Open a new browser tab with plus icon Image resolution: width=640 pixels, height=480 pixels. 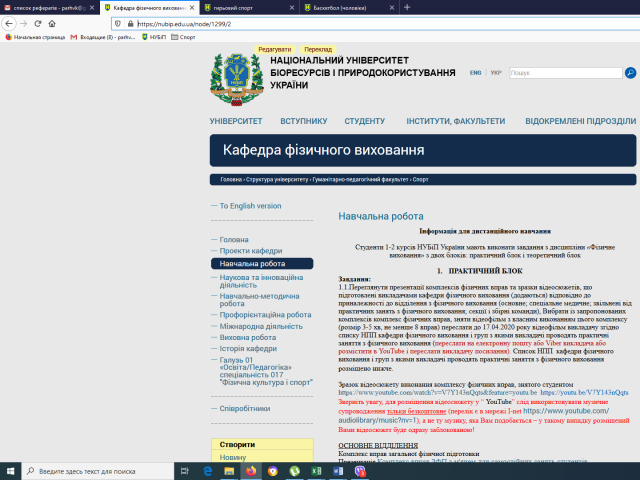pyautogui.click(x=407, y=7)
